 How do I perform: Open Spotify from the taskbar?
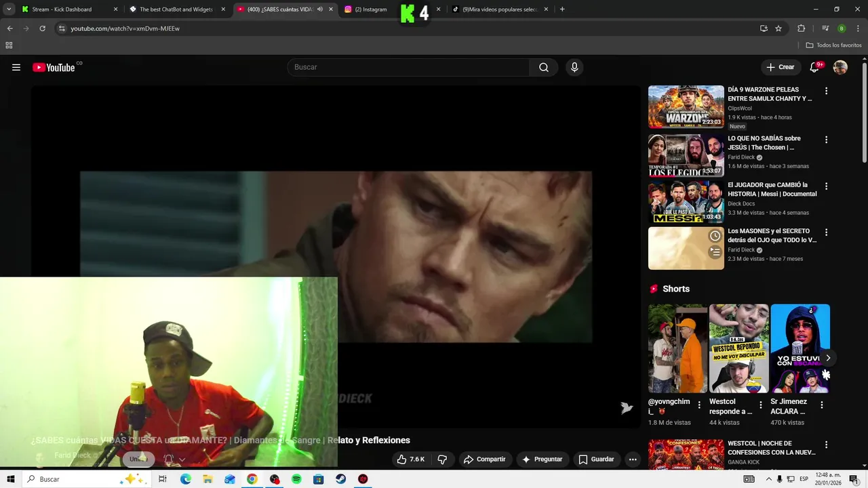click(296, 479)
